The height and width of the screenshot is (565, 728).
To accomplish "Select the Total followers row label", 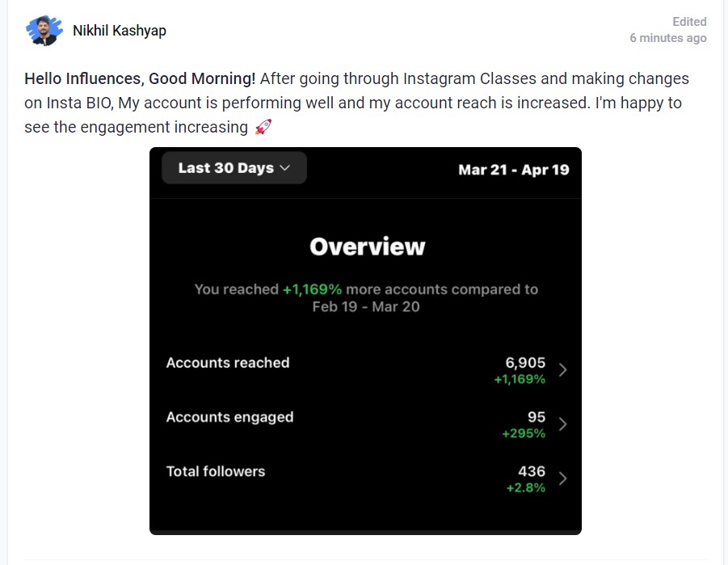I will 216,471.
